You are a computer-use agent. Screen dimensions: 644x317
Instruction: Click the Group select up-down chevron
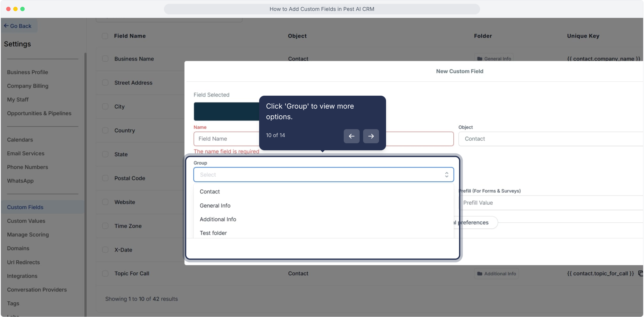coord(447,175)
